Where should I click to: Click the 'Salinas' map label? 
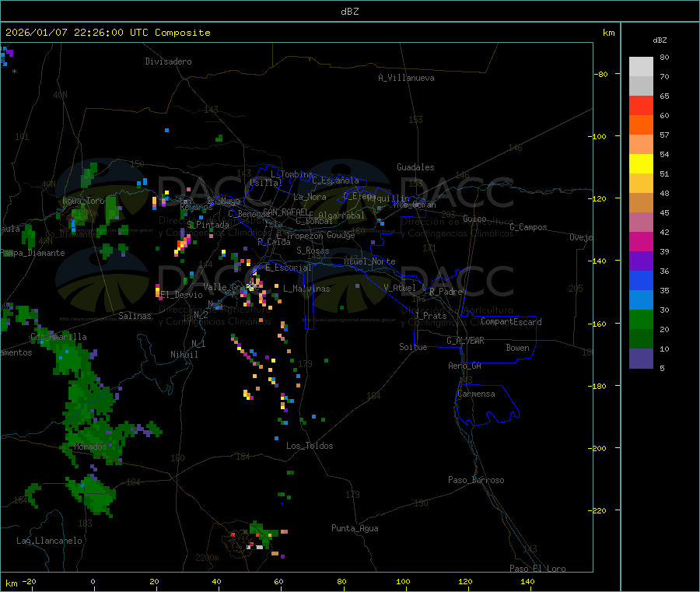(x=135, y=316)
